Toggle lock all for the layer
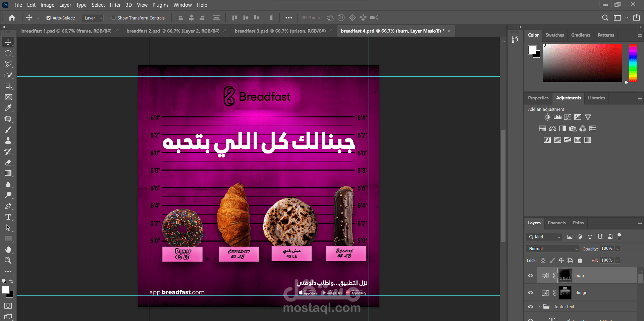Image resolution: width=644 pixels, height=321 pixels. click(580, 260)
